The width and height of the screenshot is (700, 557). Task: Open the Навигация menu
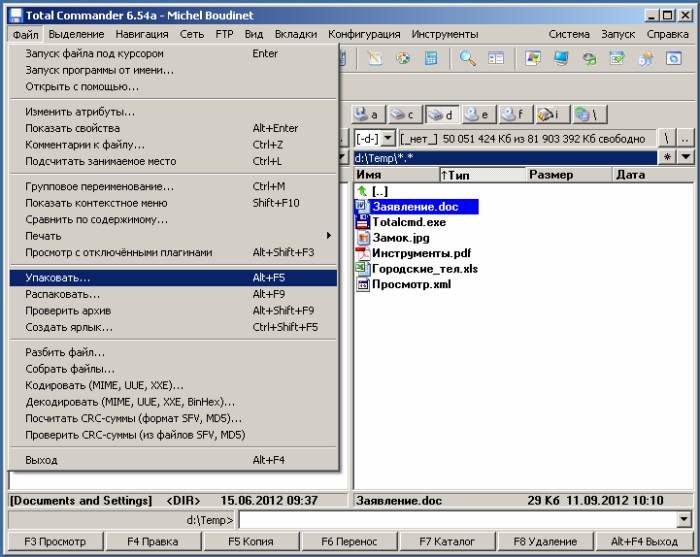click(142, 34)
